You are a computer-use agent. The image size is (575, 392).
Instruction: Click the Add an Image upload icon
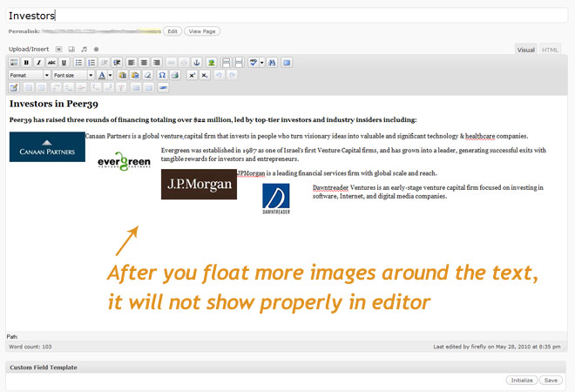(x=58, y=49)
